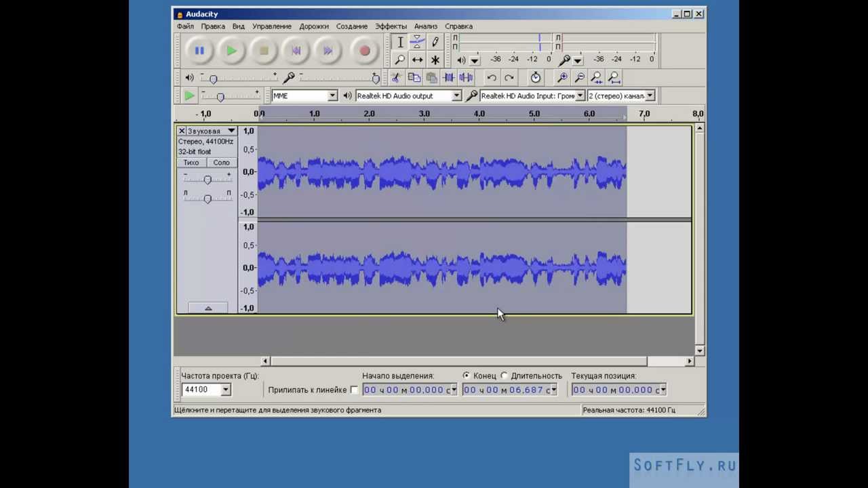Select the Draw pencil tool

(435, 42)
